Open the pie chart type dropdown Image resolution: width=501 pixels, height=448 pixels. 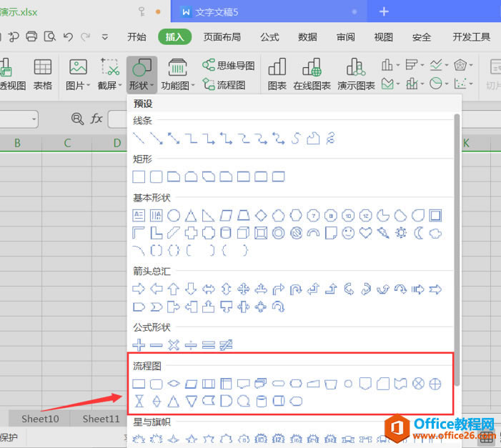click(x=439, y=84)
